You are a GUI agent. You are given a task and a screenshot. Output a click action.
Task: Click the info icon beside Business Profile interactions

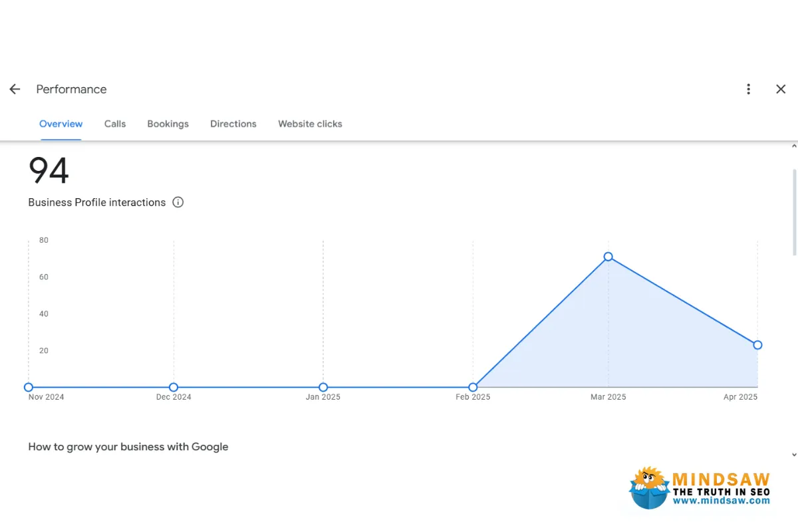[178, 202]
